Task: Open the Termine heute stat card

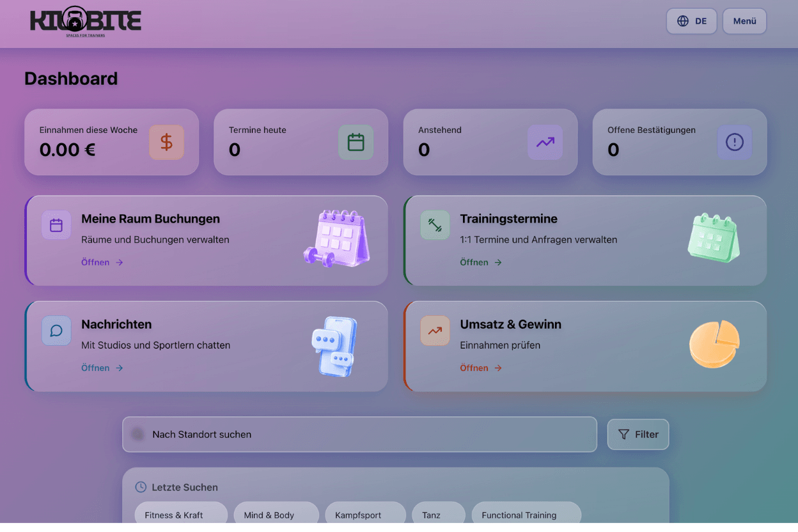Action: click(301, 142)
